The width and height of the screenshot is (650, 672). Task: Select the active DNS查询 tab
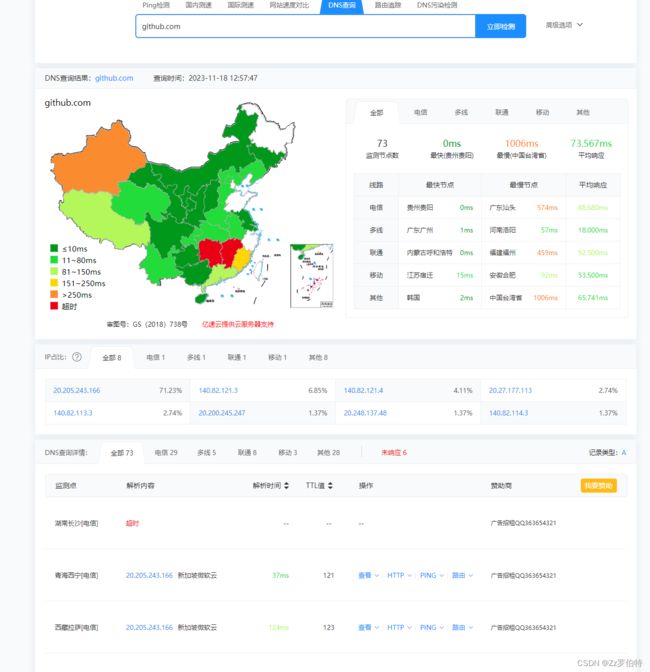(x=341, y=6)
